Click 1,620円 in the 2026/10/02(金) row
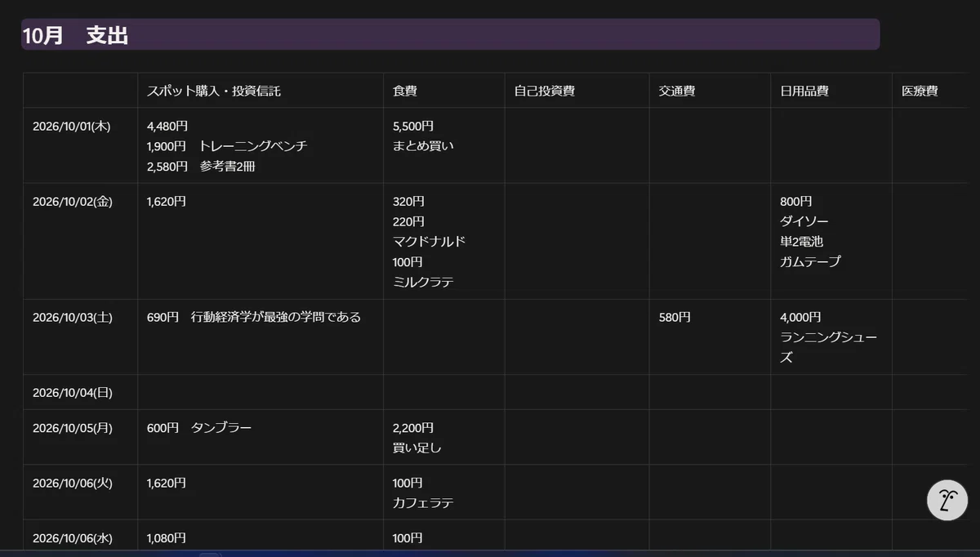 point(167,201)
